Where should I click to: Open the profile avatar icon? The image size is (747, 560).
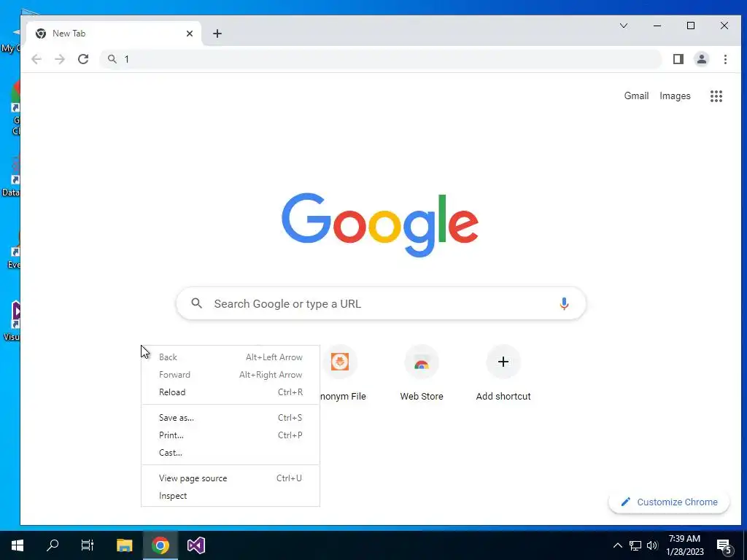pyautogui.click(x=702, y=59)
